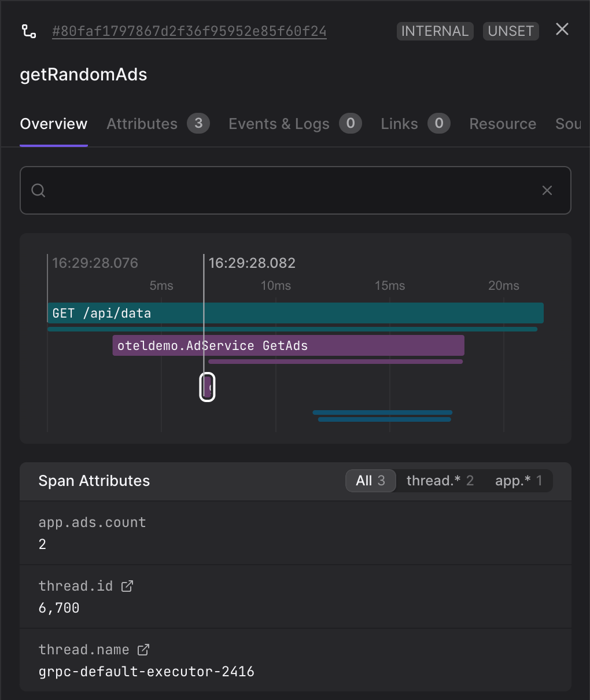
Task: Go to the Resource tab
Action: (x=503, y=124)
